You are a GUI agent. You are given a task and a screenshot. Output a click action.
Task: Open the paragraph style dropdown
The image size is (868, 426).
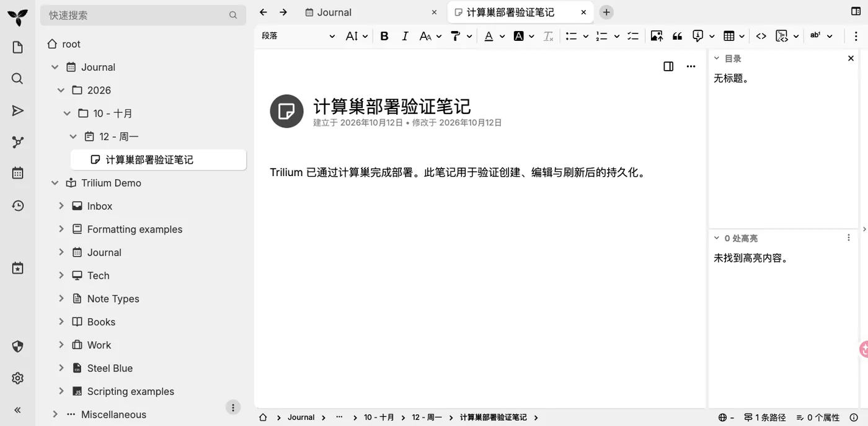point(298,36)
